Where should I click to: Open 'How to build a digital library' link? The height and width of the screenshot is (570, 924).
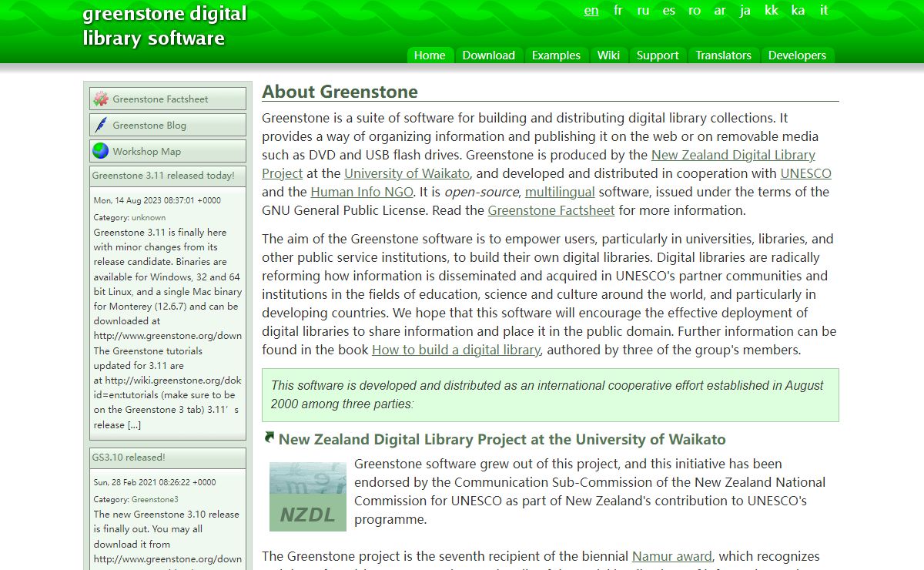click(x=456, y=350)
